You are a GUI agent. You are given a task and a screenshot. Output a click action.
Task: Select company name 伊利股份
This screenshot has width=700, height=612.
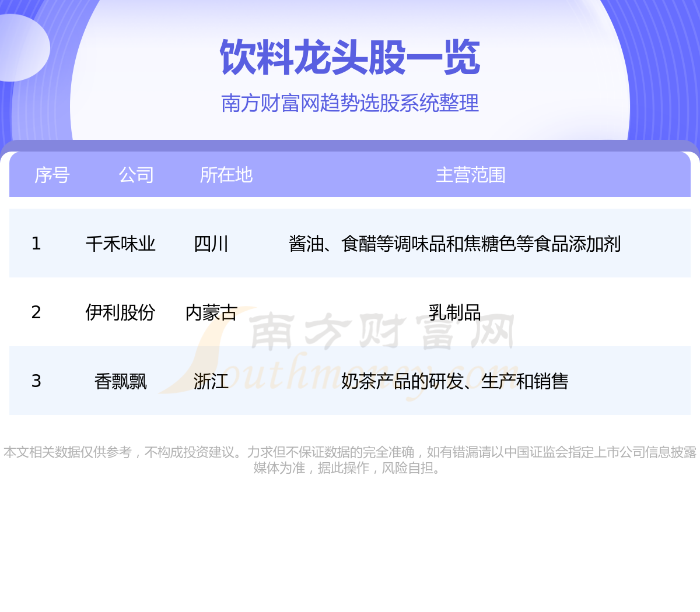(121, 312)
